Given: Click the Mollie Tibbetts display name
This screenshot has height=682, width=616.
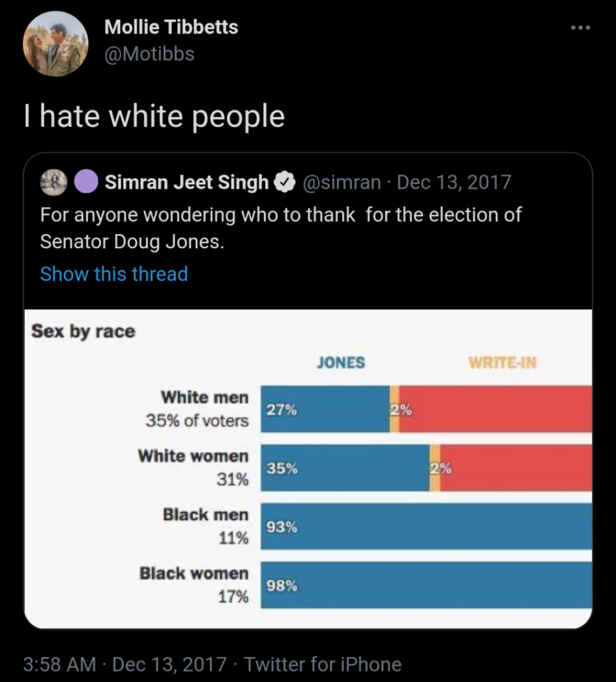Looking at the screenshot, I should tap(171, 27).
